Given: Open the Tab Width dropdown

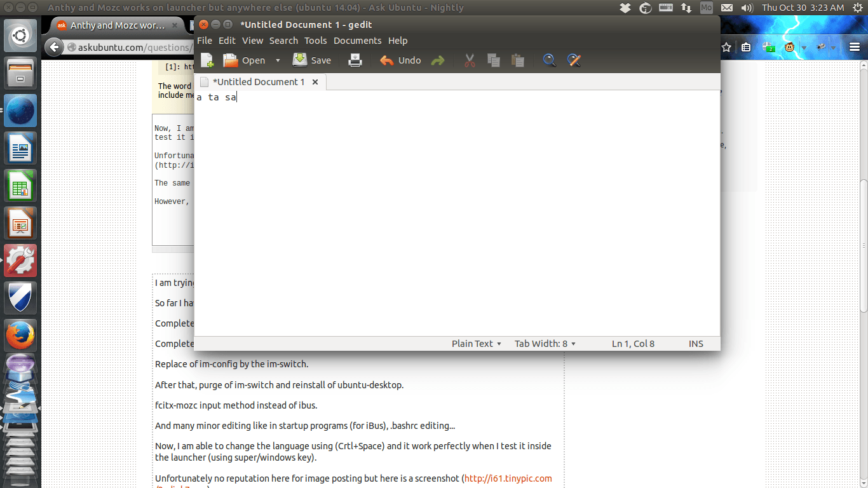Looking at the screenshot, I should pyautogui.click(x=545, y=344).
